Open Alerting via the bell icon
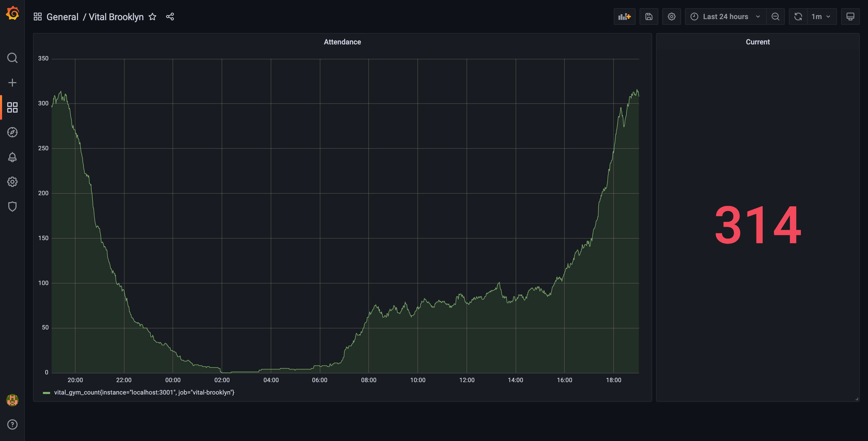 coord(12,157)
